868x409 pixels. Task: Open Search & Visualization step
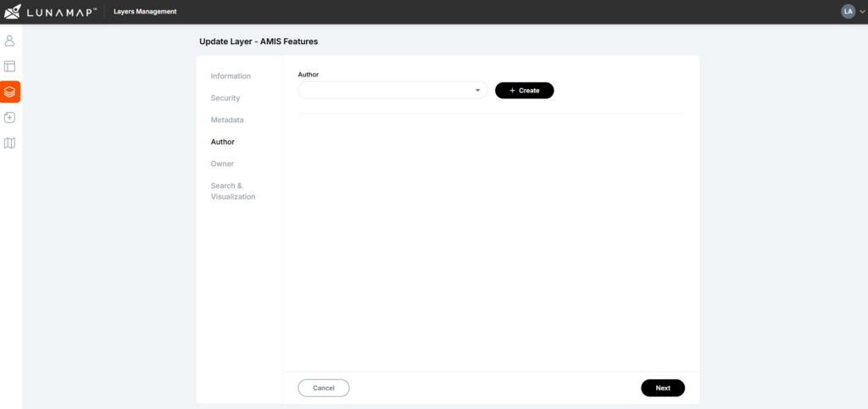coord(233,191)
